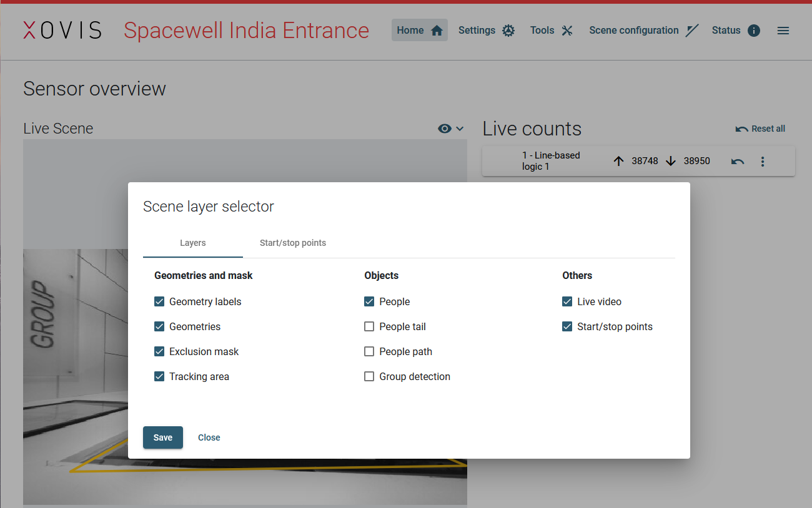Click the undo icon for Line-based logic 1
The image size is (812, 508).
(x=738, y=162)
